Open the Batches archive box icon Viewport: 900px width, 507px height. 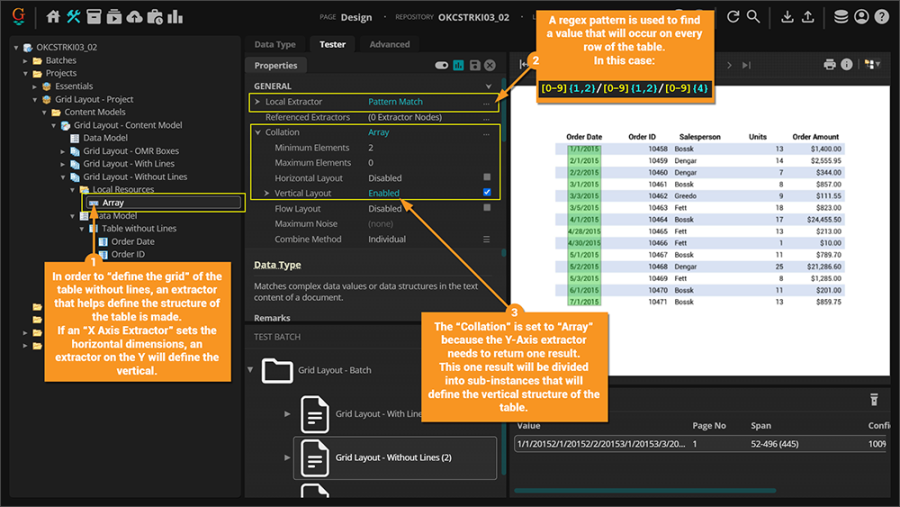click(x=94, y=17)
